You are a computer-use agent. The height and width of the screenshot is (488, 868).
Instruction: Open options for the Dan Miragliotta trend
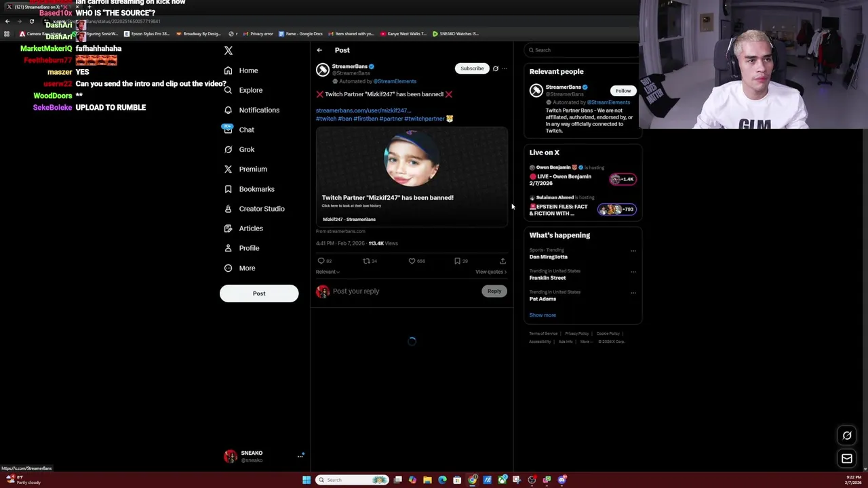633,251
